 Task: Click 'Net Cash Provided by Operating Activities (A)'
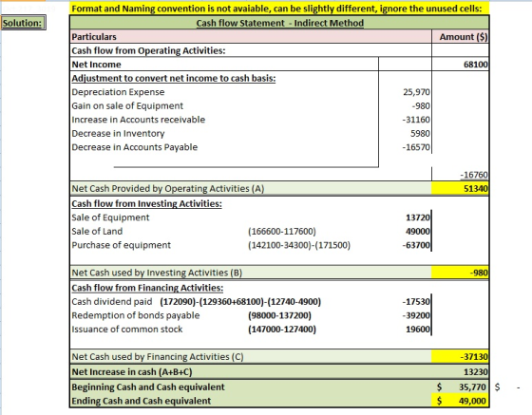point(167,189)
